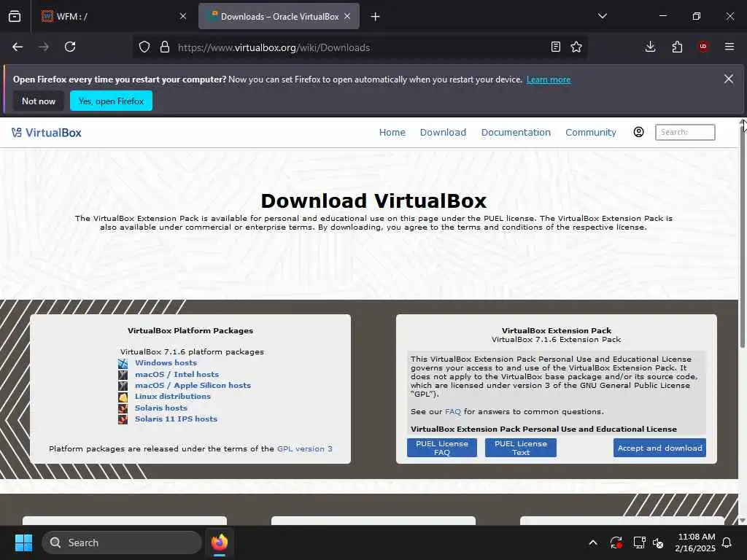The width and height of the screenshot is (747, 560).
Task: Open the macOS / Intel hosts link
Action: coord(177,374)
